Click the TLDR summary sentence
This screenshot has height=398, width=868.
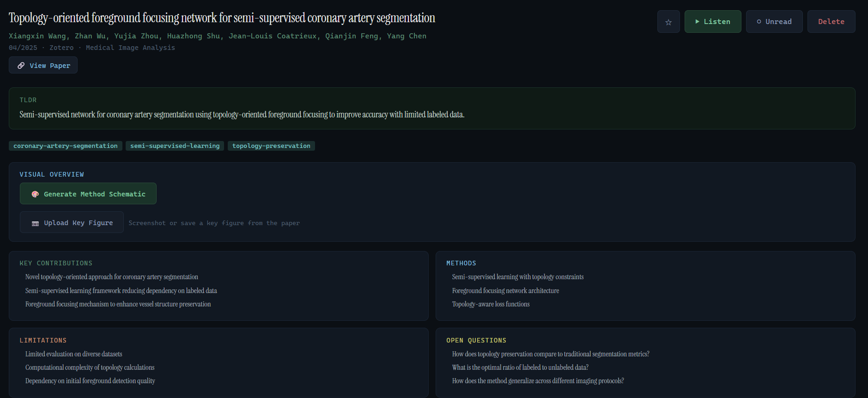pos(242,115)
